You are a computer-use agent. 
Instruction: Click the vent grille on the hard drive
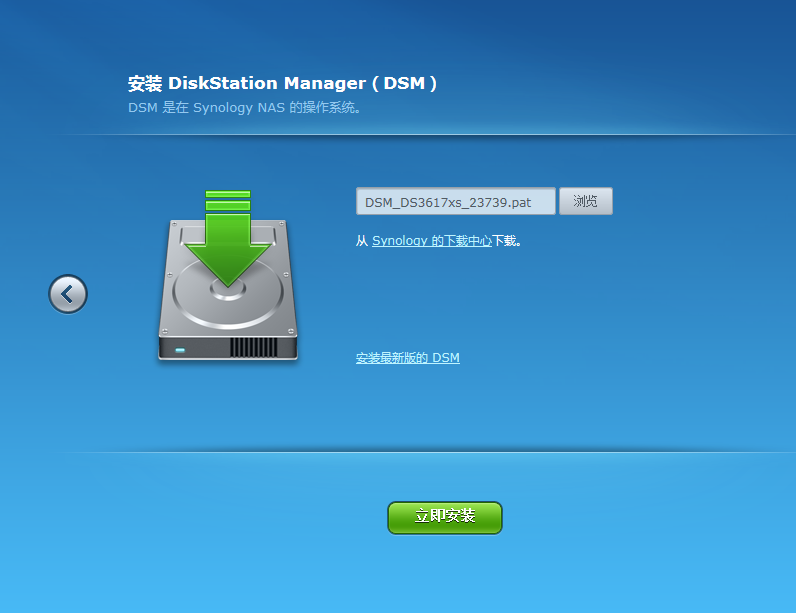254,348
